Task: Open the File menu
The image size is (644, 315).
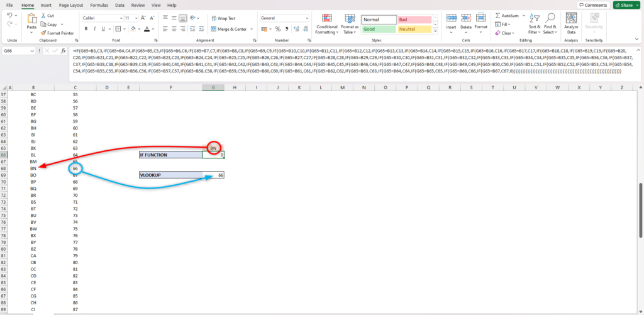Action: [9, 5]
